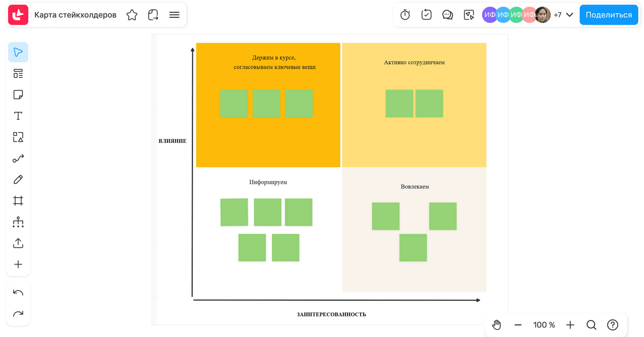Click the 100 % zoom level
The height and width of the screenshot is (337, 644).
[x=544, y=325]
